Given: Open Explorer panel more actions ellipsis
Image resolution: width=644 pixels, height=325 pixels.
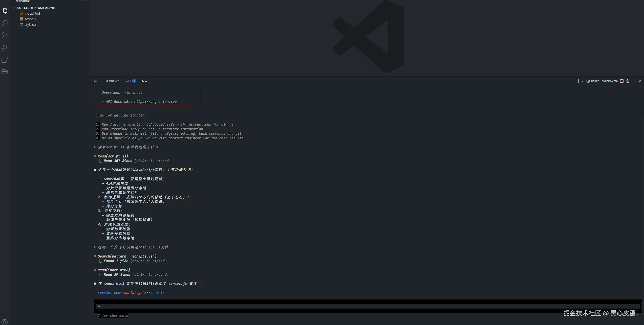Looking at the screenshot, I should pos(83,1).
